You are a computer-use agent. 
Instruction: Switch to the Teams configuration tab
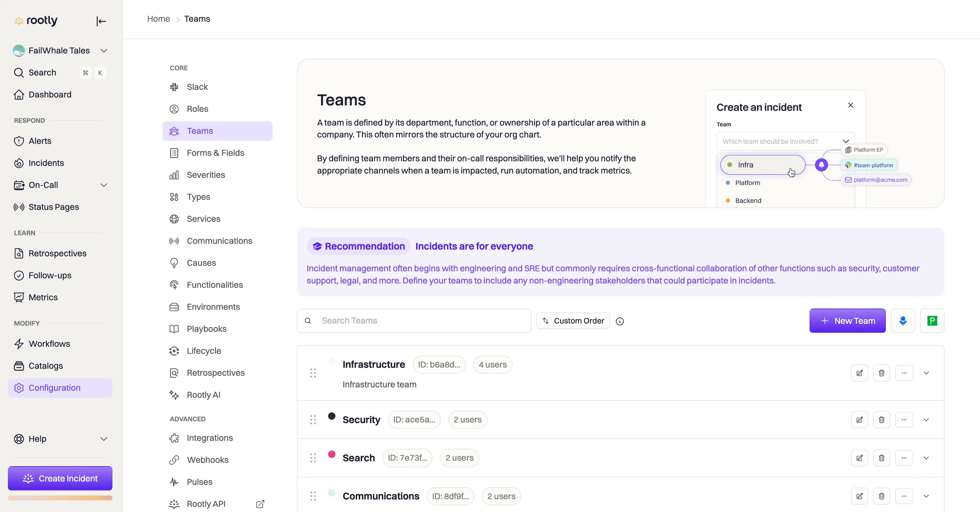tap(200, 130)
